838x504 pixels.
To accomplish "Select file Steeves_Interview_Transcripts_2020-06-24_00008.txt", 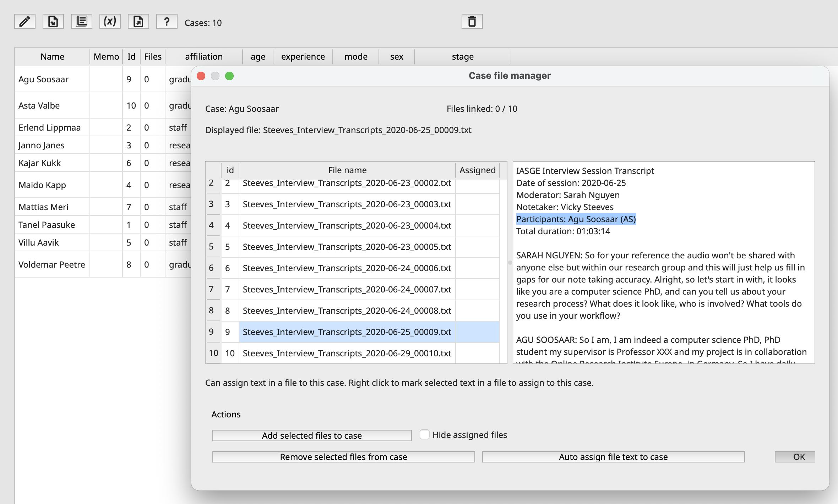I will [347, 311].
